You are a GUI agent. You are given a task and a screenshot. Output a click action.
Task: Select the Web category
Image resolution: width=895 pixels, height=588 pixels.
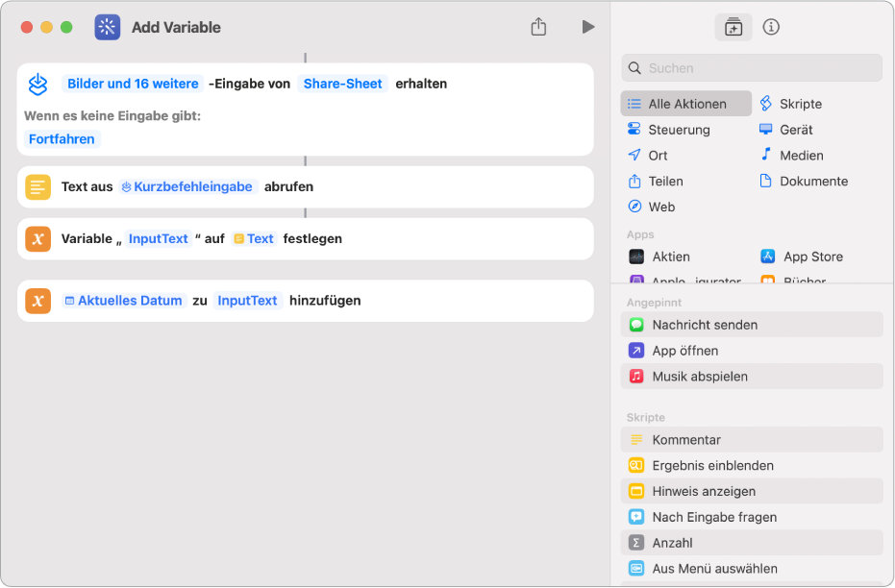651,207
